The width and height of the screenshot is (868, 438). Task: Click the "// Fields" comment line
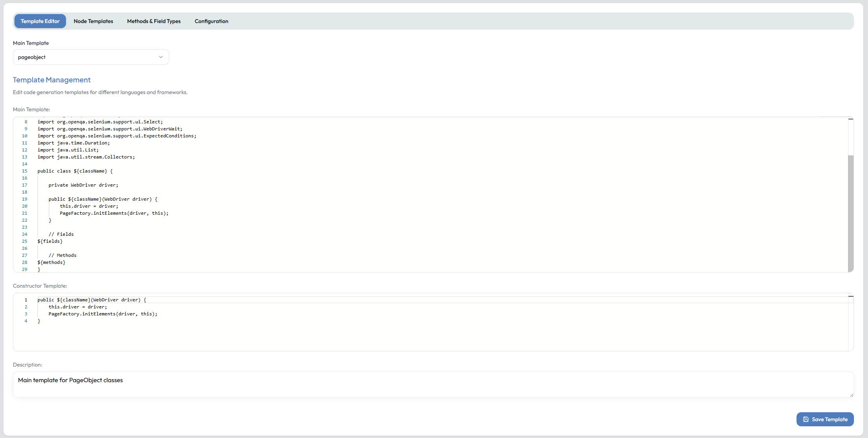click(x=61, y=234)
